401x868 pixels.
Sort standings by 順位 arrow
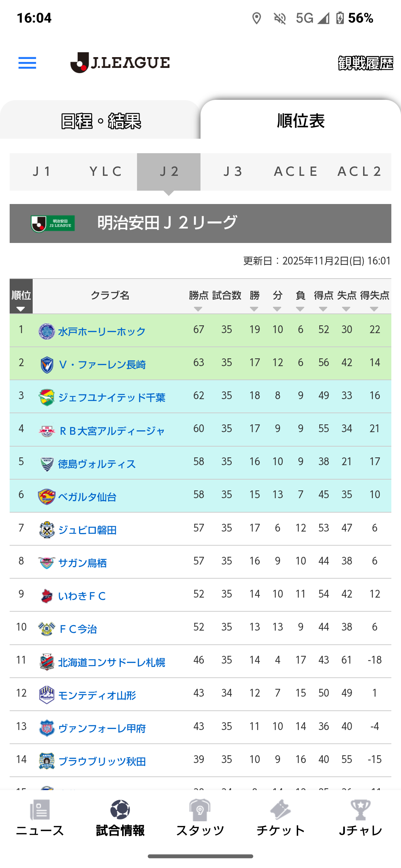21,309
